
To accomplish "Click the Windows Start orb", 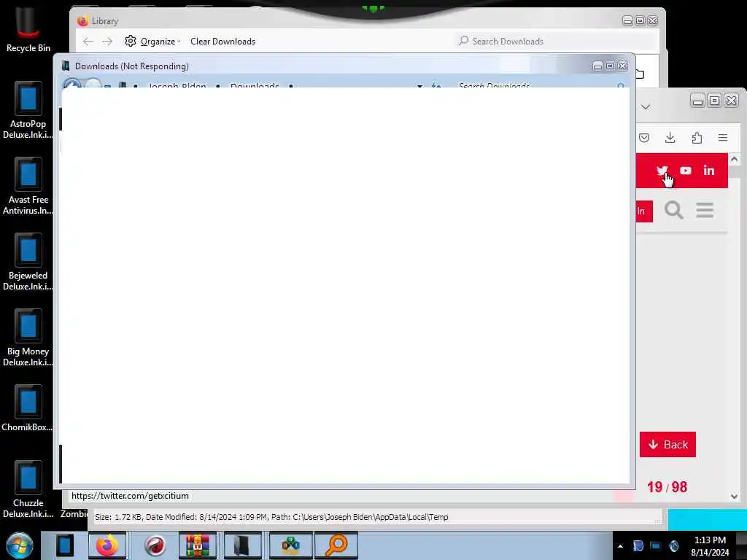I will pos(20,545).
